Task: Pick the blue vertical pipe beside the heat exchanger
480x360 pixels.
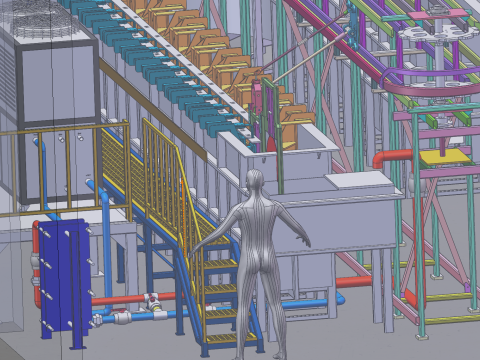Action: [x=107, y=250]
